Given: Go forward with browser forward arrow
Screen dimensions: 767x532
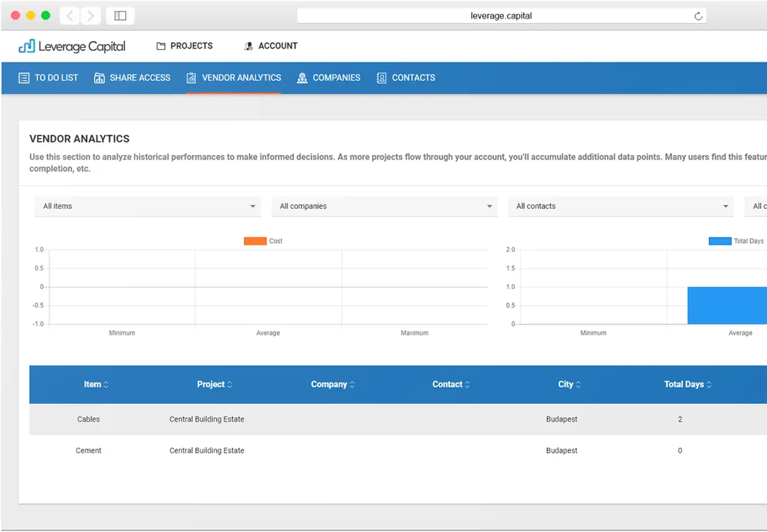Looking at the screenshot, I should tap(90, 15).
